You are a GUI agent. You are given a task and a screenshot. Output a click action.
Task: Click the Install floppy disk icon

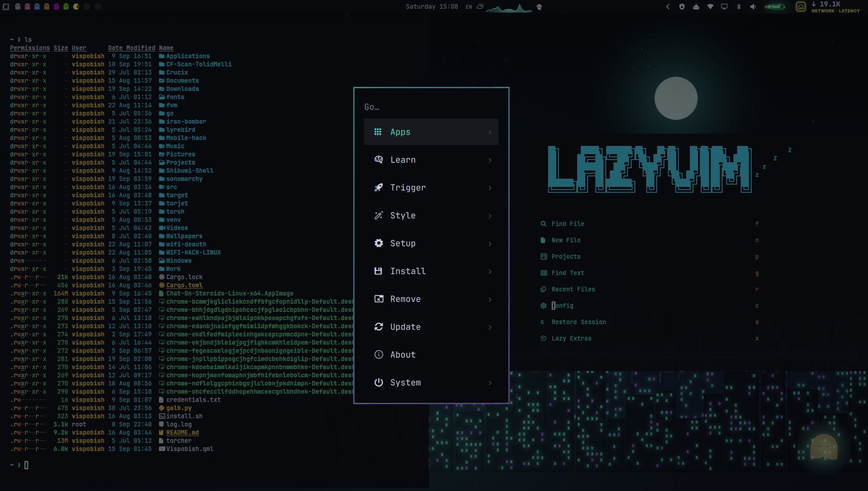click(378, 271)
